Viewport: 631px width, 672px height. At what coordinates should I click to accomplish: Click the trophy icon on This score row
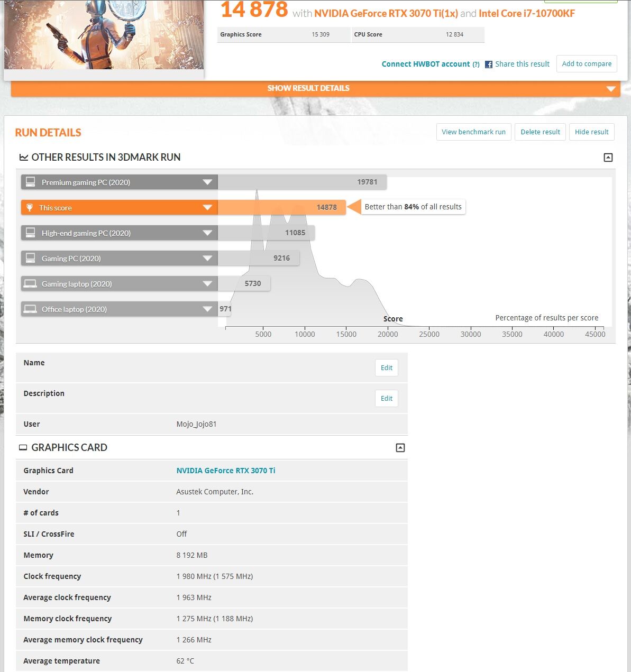click(x=30, y=207)
